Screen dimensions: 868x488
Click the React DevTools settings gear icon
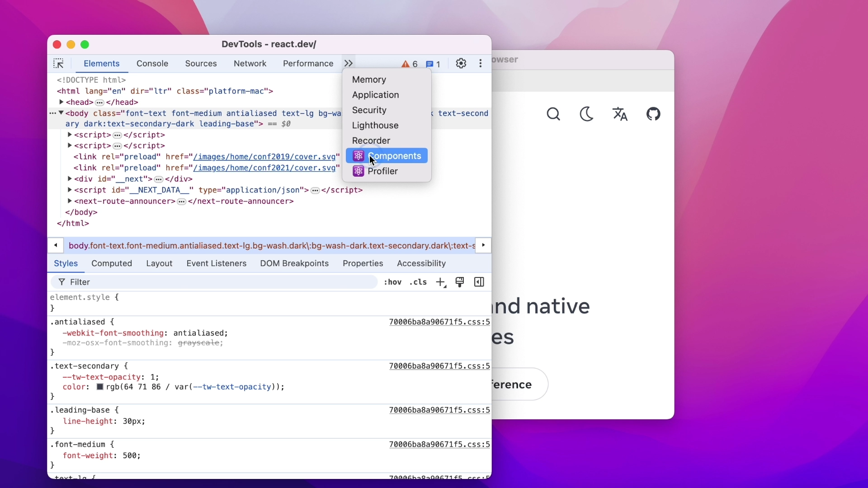(461, 63)
